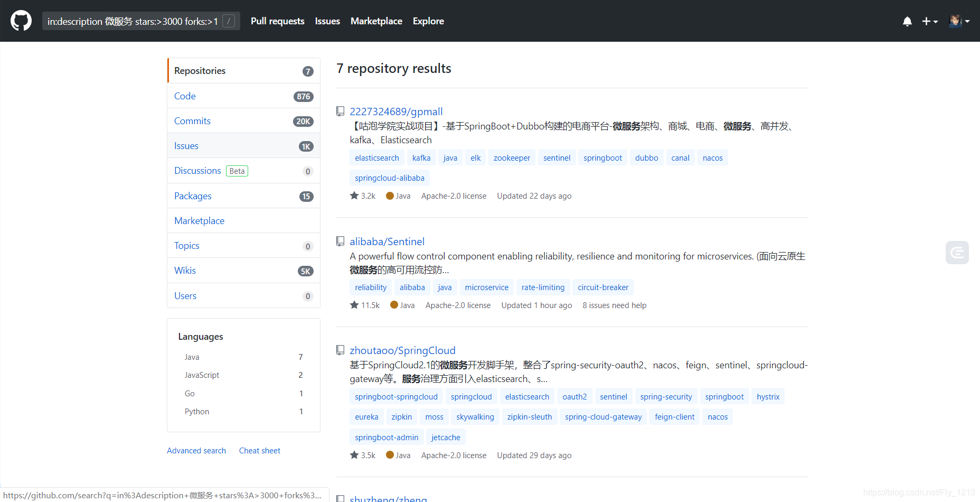Click the oauth2 topic tag

[574, 397]
